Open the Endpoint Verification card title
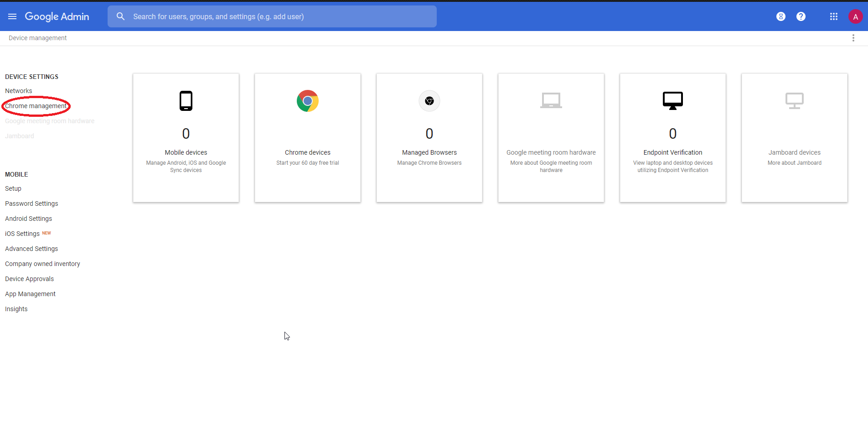This screenshot has width=868, height=428. pos(673,152)
